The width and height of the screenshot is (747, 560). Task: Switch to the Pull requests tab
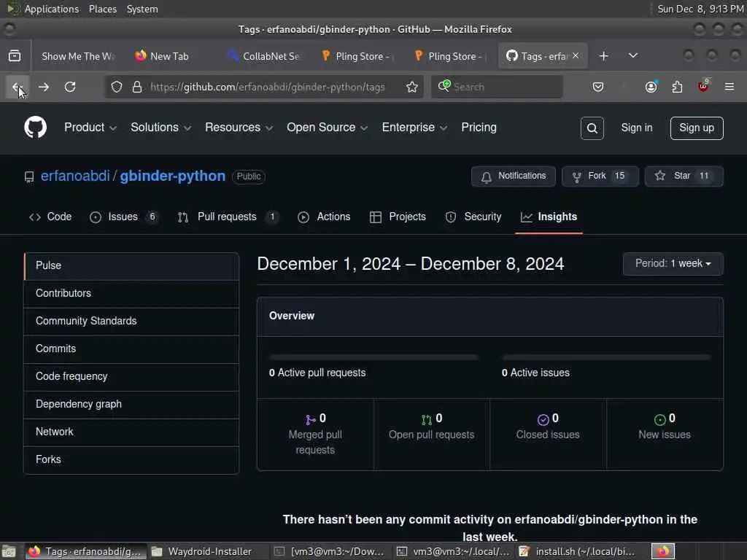[228, 217]
